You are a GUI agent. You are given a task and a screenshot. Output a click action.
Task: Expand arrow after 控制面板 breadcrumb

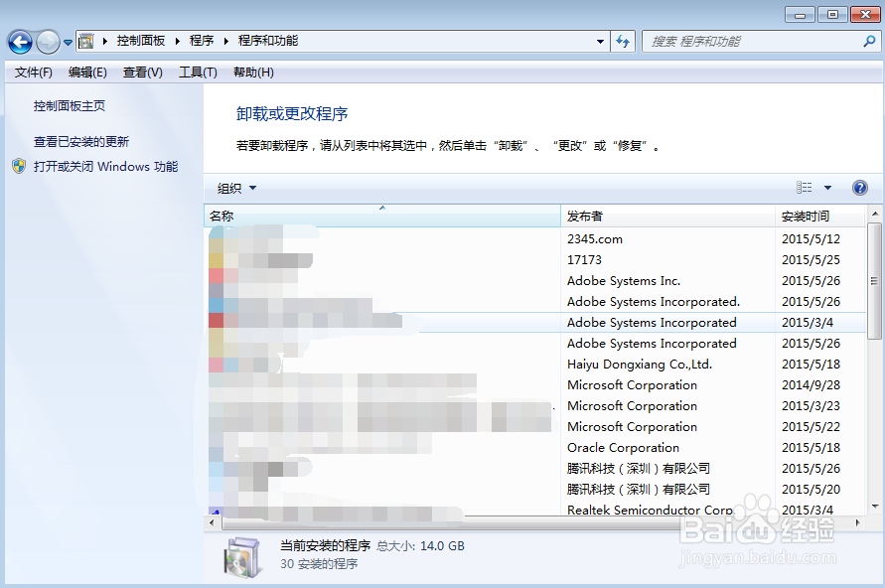(x=177, y=41)
